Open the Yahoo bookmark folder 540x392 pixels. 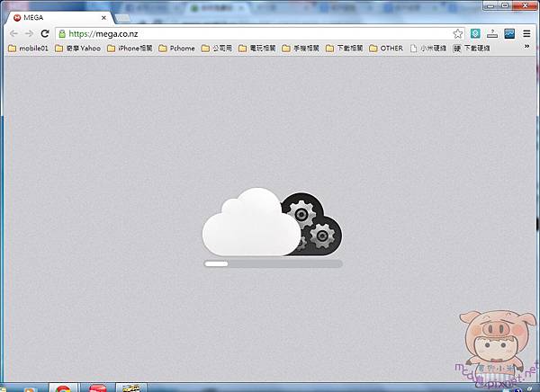tap(77, 49)
